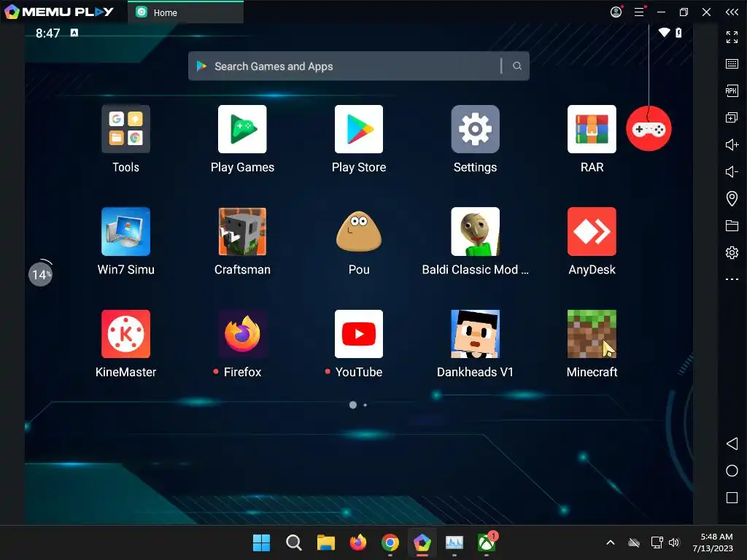
Task: Launch KineMaster video editor
Action: [x=125, y=334]
